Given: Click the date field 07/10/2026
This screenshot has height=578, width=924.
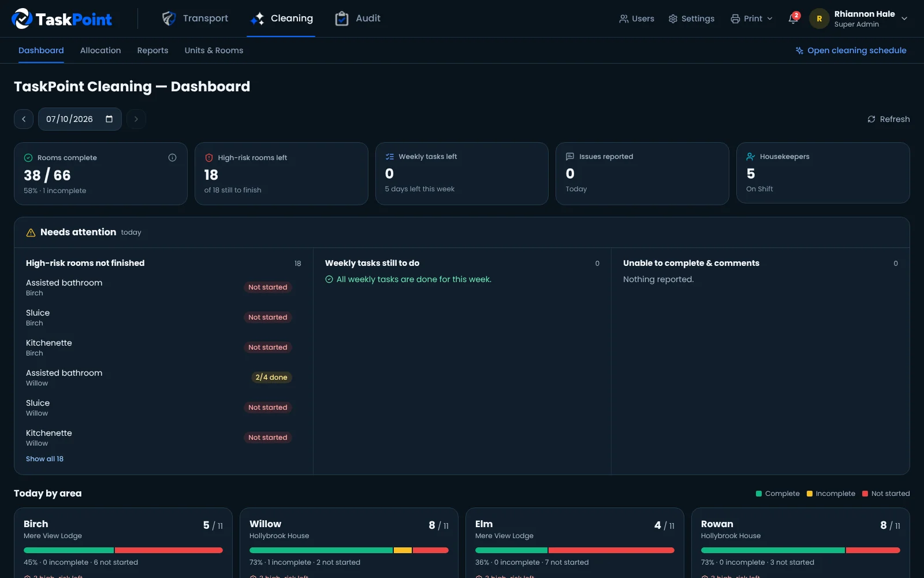Looking at the screenshot, I should click(x=80, y=119).
